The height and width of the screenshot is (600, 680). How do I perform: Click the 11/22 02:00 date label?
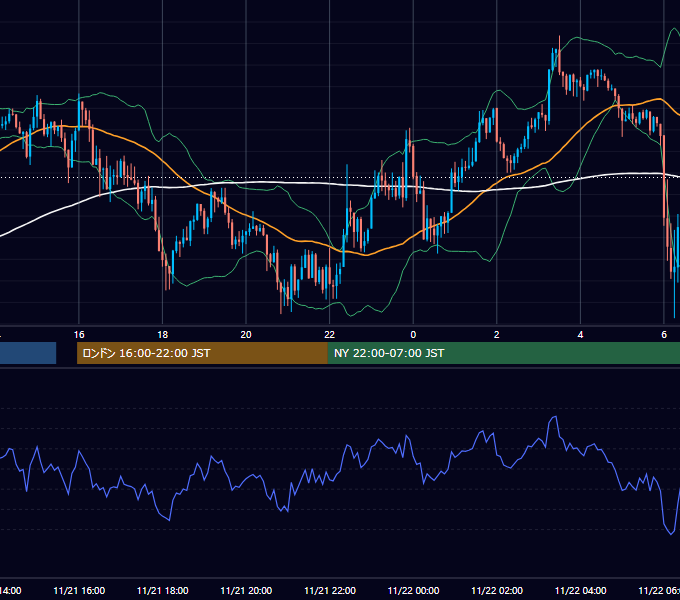(x=497, y=590)
